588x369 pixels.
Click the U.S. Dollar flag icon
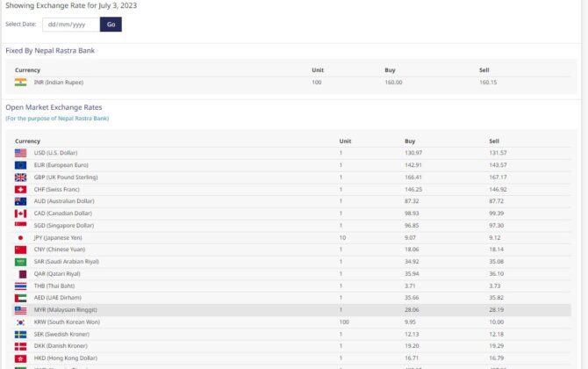20,153
